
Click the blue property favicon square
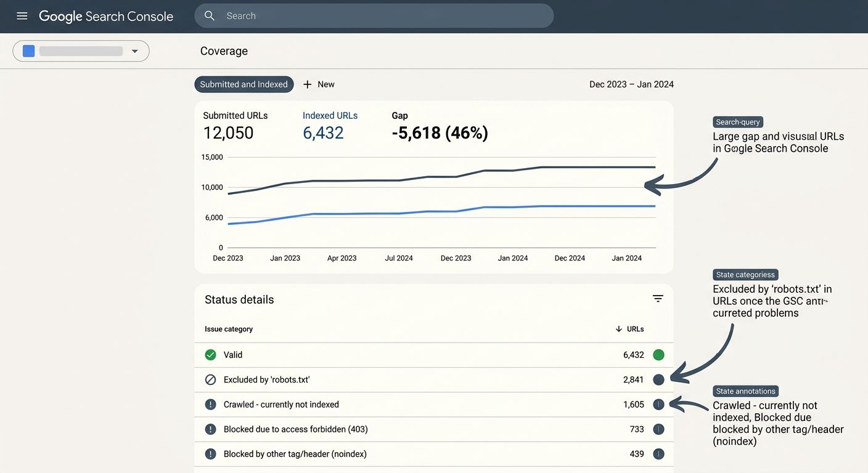[28, 51]
